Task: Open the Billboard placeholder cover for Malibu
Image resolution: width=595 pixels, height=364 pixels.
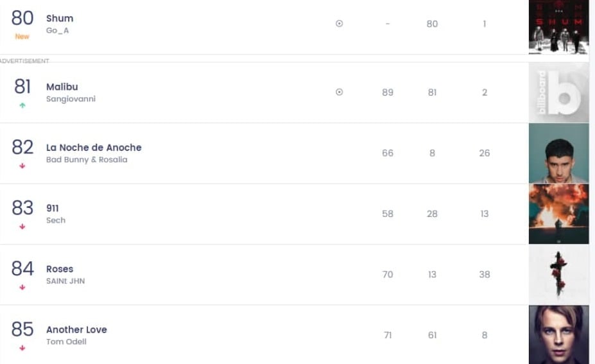Action: pos(558,92)
